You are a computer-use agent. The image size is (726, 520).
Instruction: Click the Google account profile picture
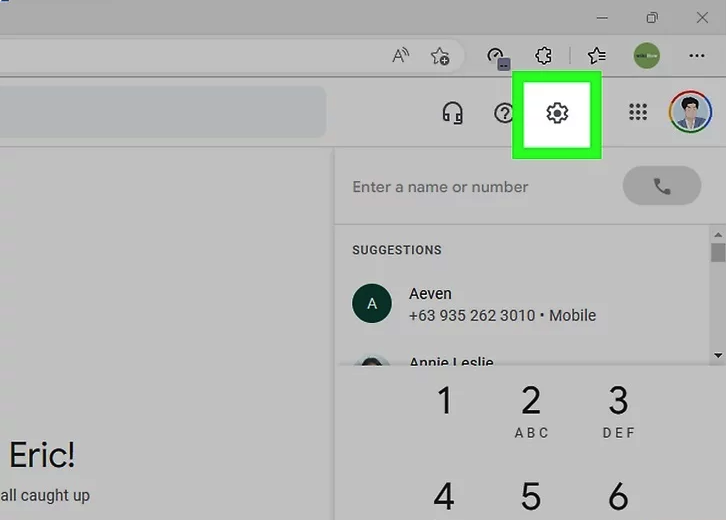690,113
